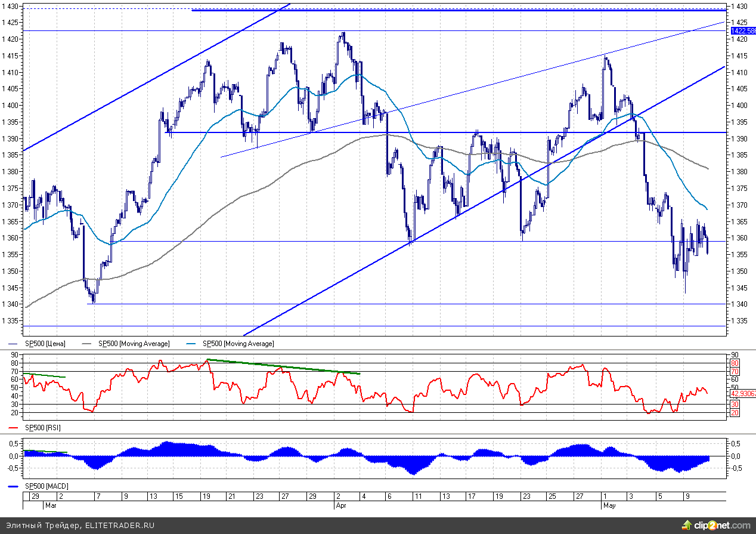Open the clip2net.com watermark link
This screenshot has width=756, height=534.
point(723,525)
